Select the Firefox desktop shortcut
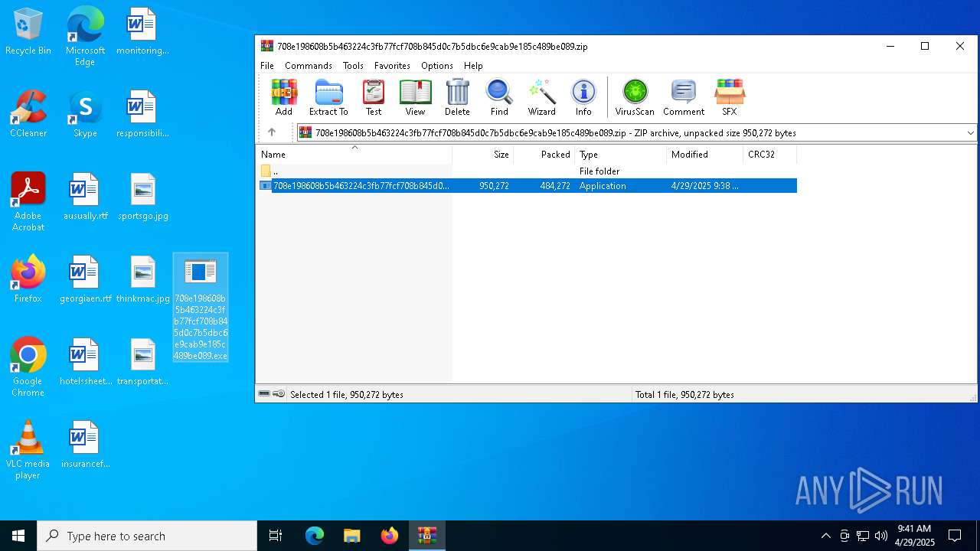 coord(28,279)
